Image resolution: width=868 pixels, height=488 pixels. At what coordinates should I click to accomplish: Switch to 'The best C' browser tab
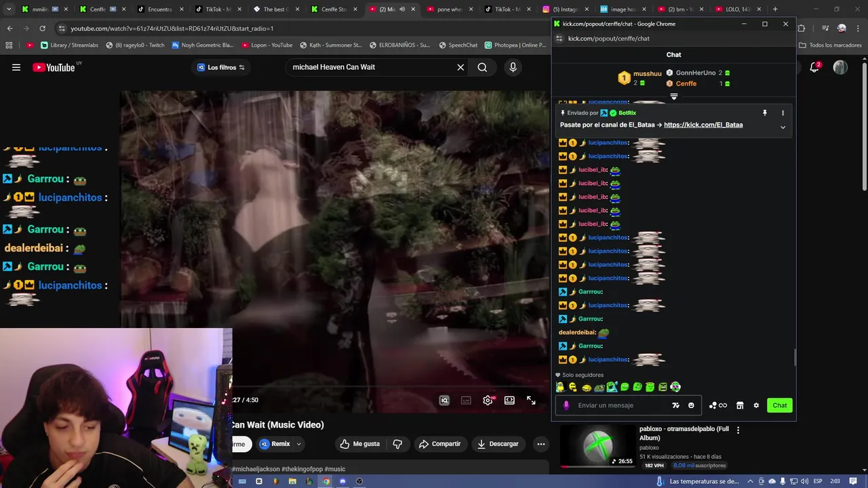pos(276,9)
